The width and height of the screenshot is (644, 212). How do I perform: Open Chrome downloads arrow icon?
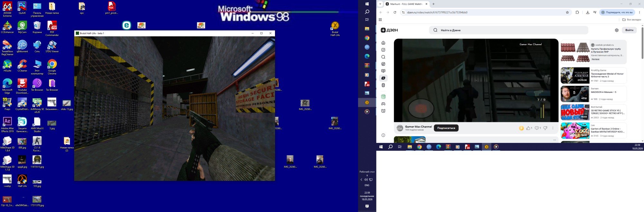pos(588,12)
